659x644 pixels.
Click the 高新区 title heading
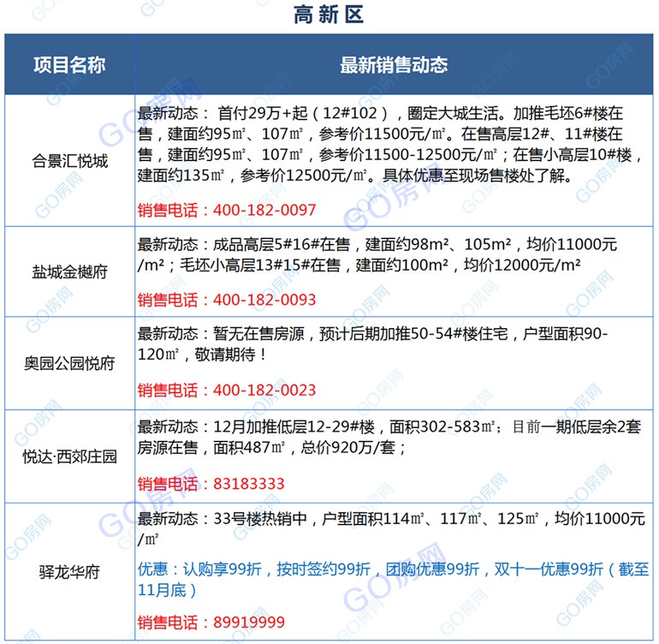[329, 15]
